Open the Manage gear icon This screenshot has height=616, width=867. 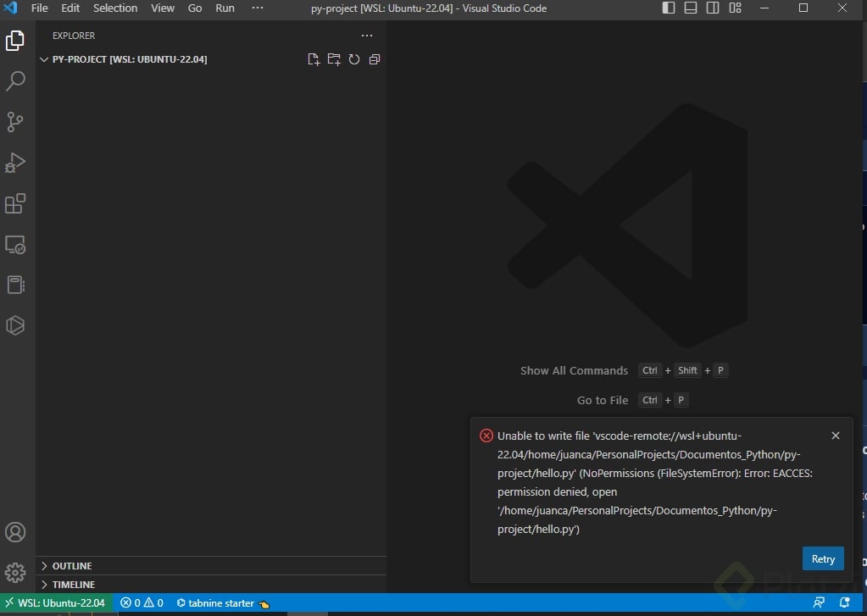(x=15, y=573)
